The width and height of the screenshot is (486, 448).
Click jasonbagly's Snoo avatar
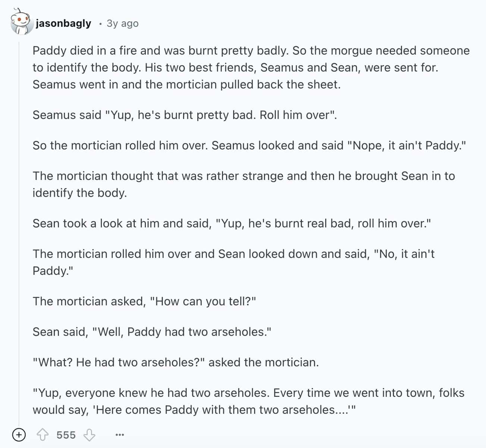tap(20, 23)
